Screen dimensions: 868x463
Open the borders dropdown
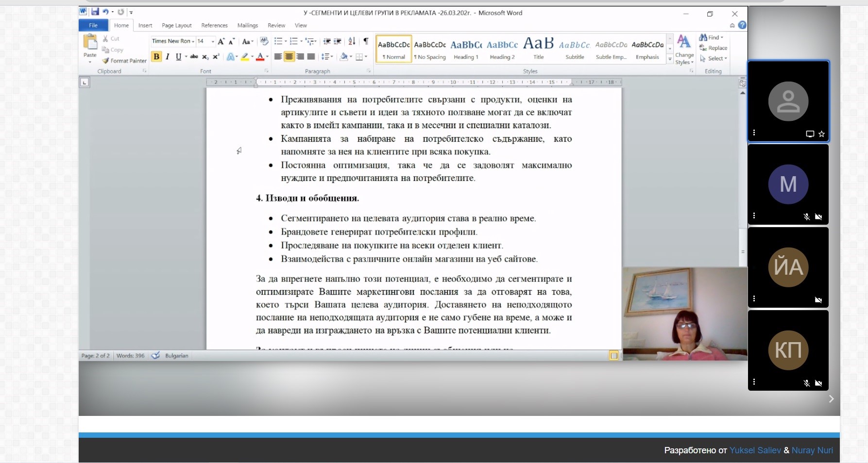coord(366,57)
